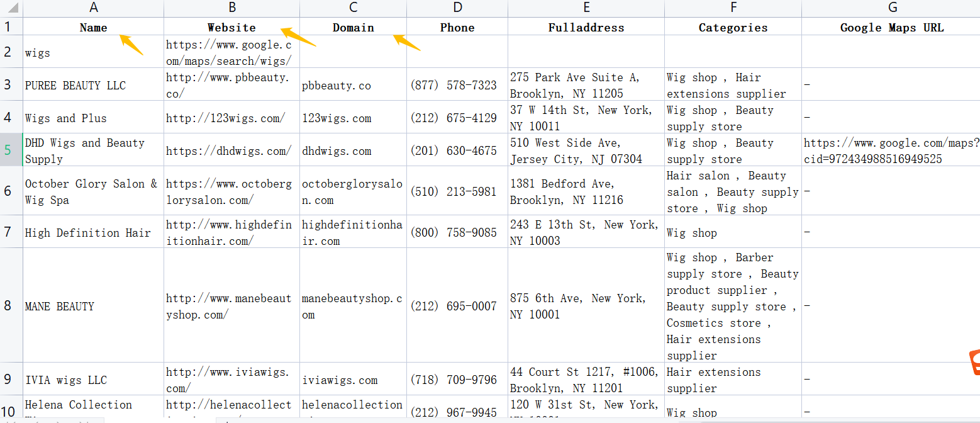Select phone cell (800) 758-9085
This screenshot has width=980, height=423.
pos(457,232)
